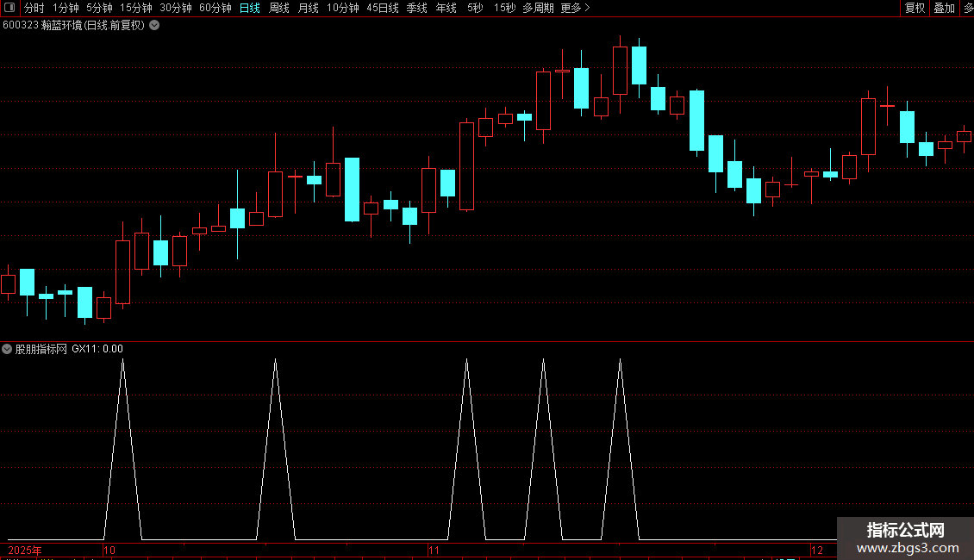Click the 2025年 label on the time axis
The image size is (974, 560).
25,550
